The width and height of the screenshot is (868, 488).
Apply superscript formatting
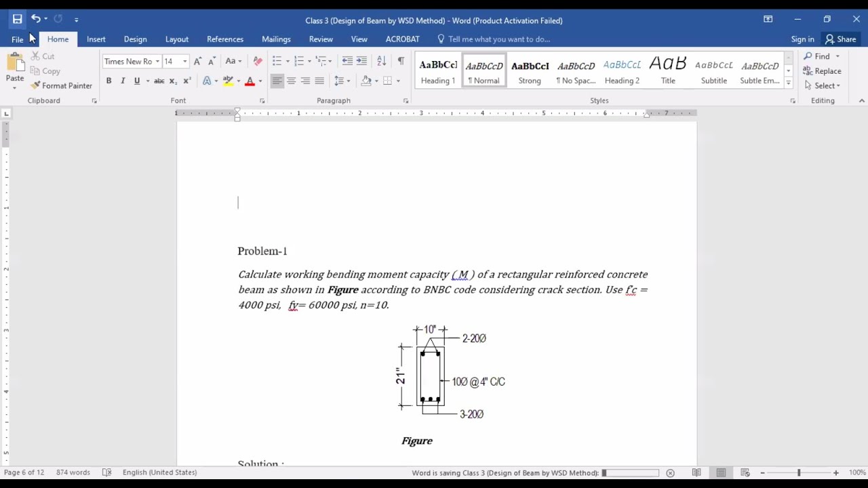click(187, 81)
